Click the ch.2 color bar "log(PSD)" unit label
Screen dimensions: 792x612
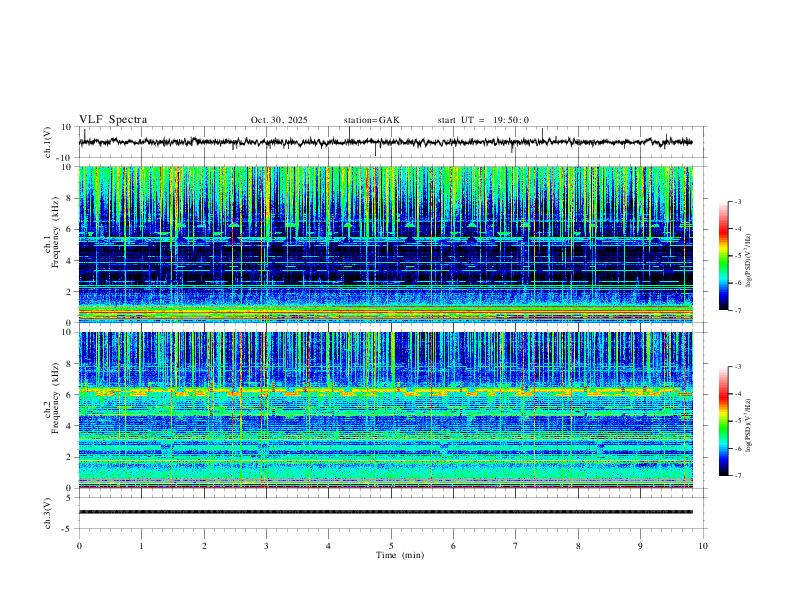[x=749, y=426]
